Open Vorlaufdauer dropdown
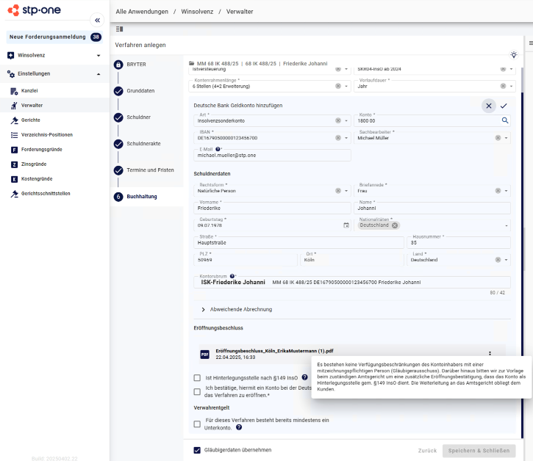 click(x=511, y=86)
